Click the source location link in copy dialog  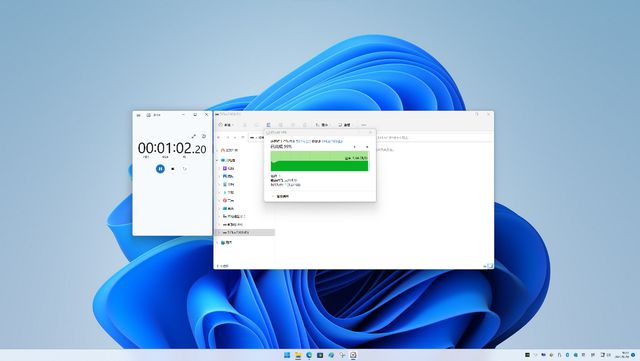[303, 141]
